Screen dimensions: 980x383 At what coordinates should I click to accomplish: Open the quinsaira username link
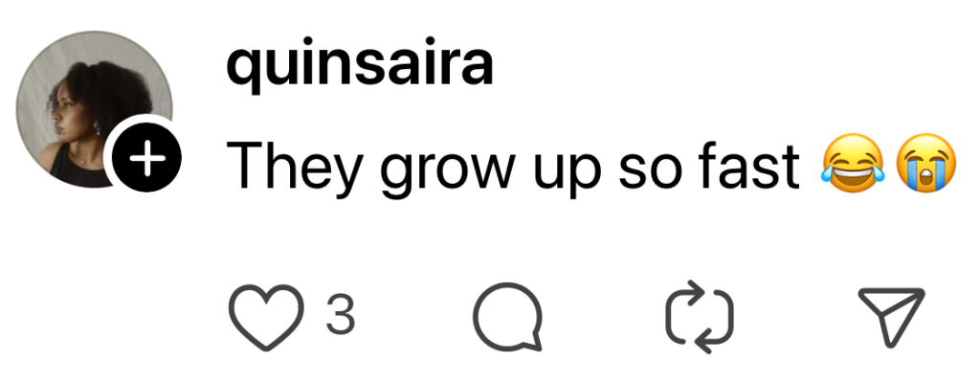coord(359,67)
